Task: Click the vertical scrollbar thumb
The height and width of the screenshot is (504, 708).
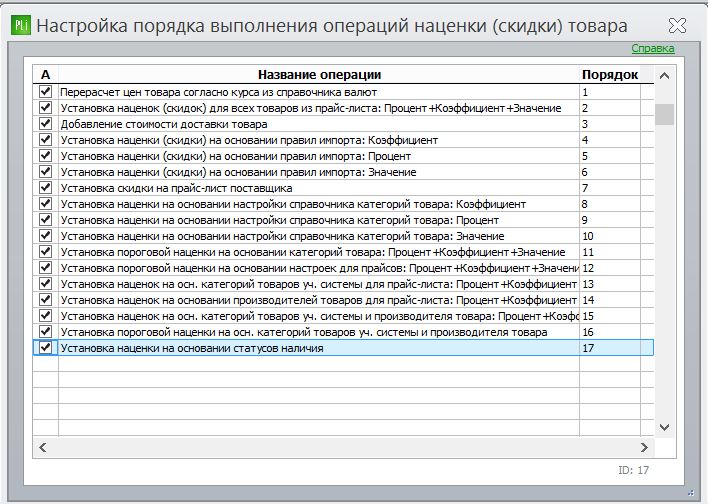Action: (x=665, y=114)
